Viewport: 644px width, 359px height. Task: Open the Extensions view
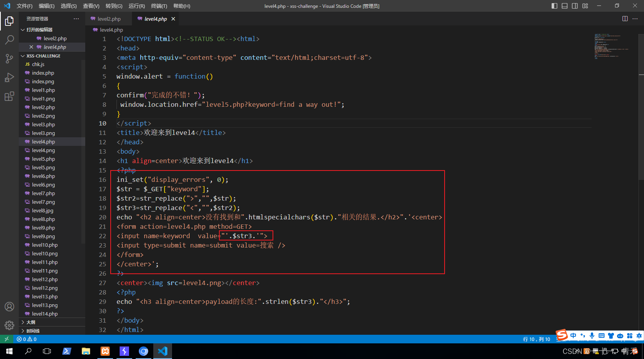coord(9,96)
